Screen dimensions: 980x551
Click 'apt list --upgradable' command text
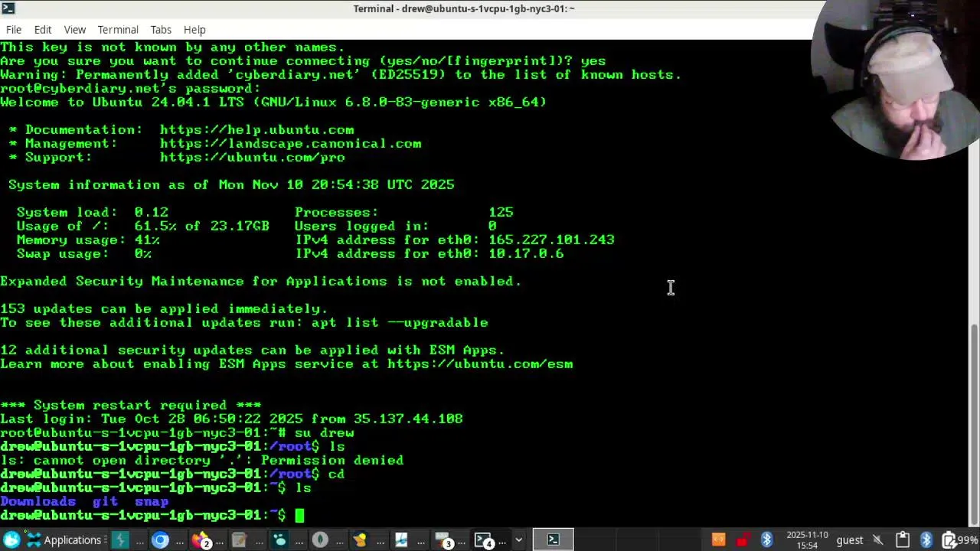(400, 323)
